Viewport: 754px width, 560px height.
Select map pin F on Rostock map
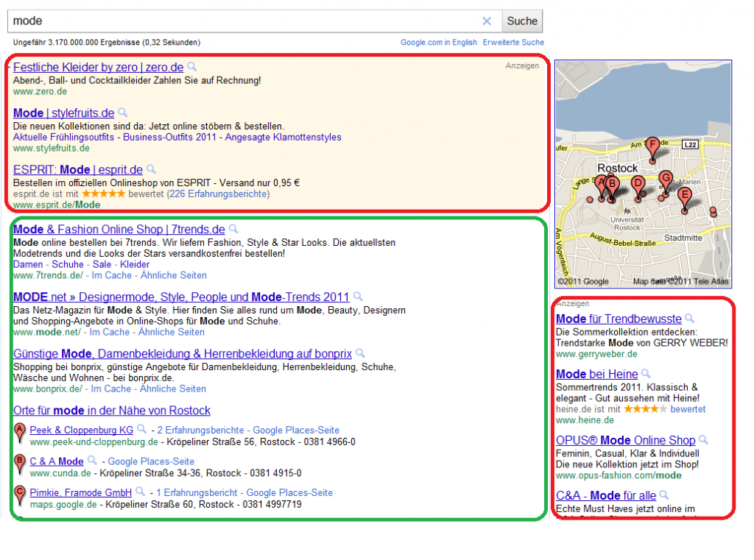click(x=652, y=148)
